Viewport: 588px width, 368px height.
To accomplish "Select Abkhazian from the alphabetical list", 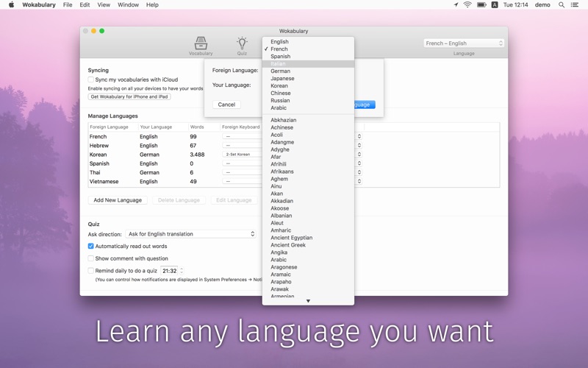I will pyautogui.click(x=308, y=120).
